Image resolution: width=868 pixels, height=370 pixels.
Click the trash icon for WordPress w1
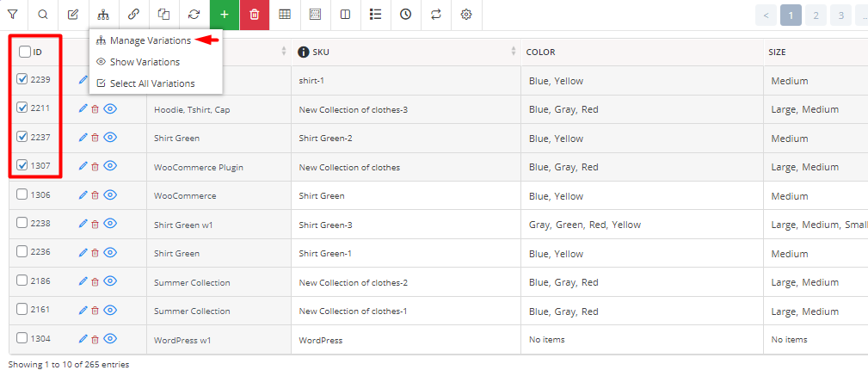click(95, 339)
